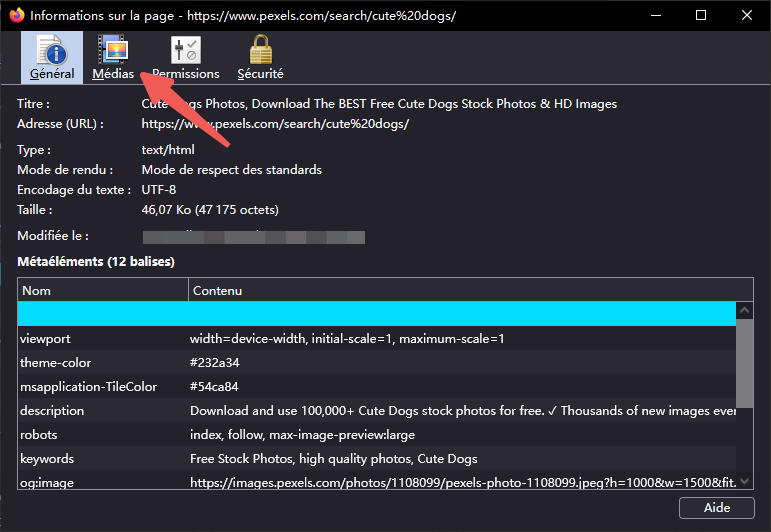771x532 pixels.
Task: Select the description meta row
Action: coord(376,411)
